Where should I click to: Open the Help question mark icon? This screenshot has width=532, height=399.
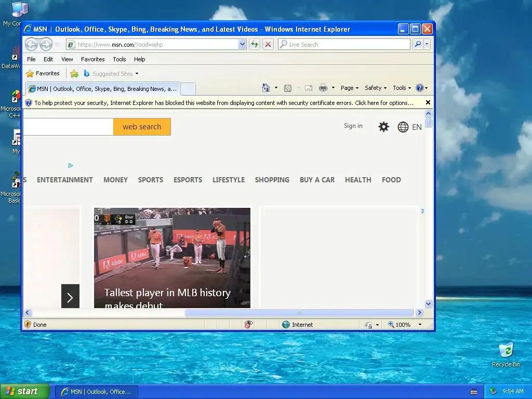pyautogui.click(x=420, y=88)
